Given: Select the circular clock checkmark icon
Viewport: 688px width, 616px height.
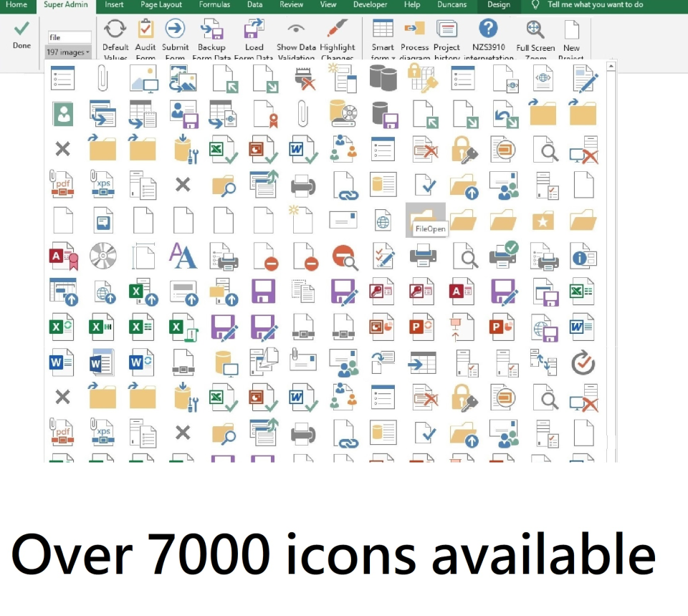Looking at the screenshot, I should tap(583, 363).
